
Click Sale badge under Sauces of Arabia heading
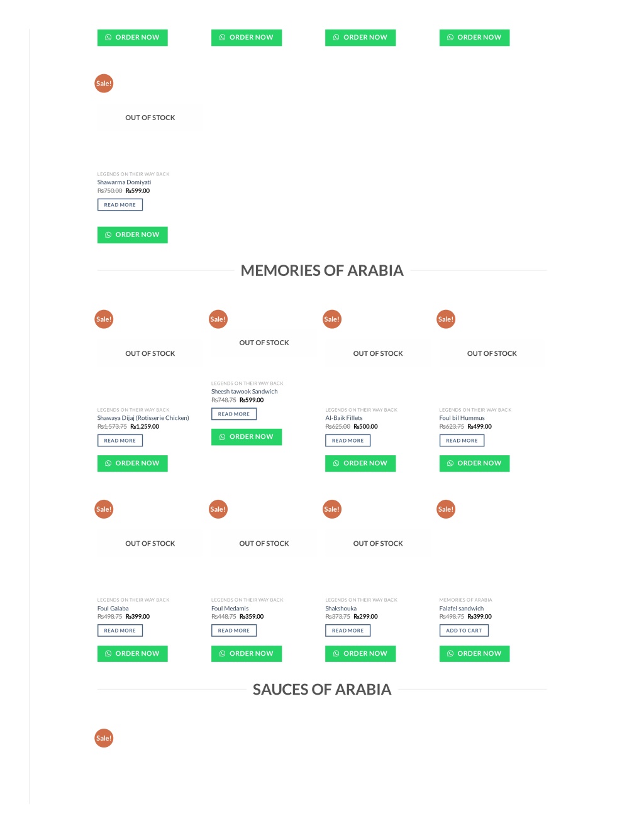(x=104, y=739)
